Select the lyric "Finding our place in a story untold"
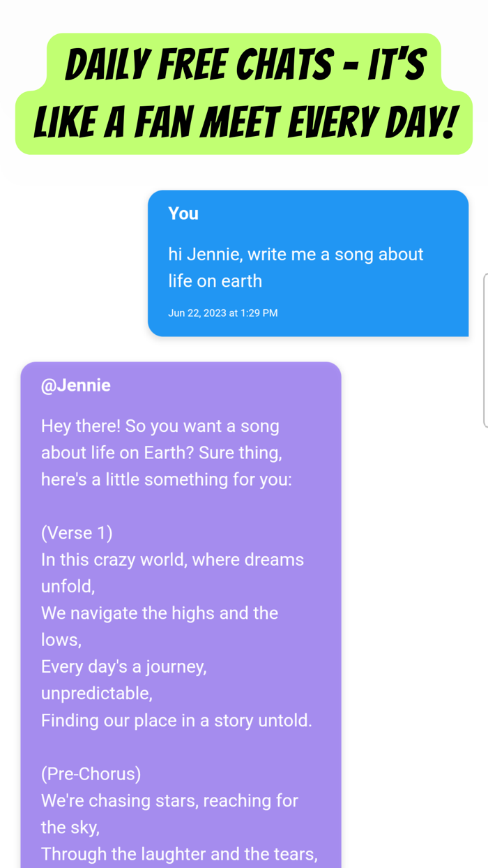488x868 pixels. (x=176, y=720)
